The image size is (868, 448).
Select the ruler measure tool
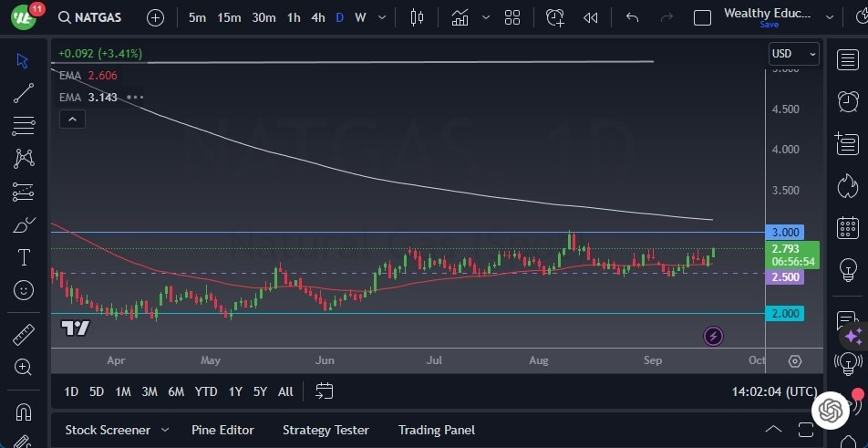[24, 335]
